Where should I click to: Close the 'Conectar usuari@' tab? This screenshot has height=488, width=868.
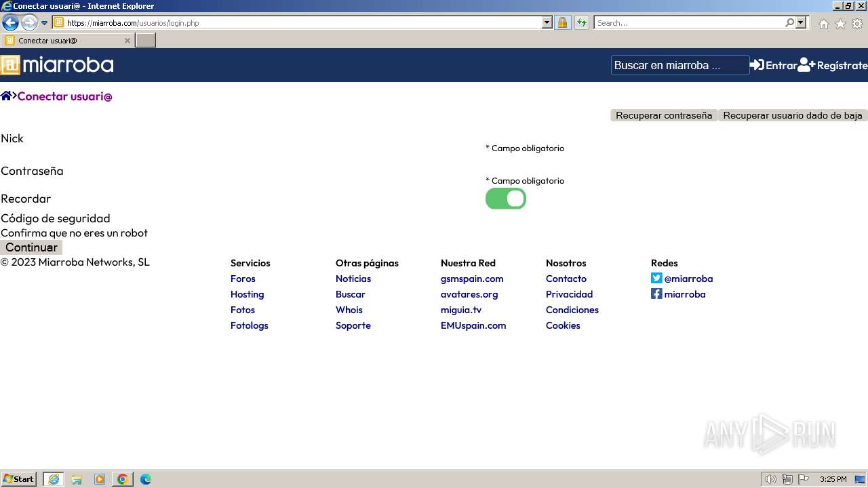tap(127, 41)
